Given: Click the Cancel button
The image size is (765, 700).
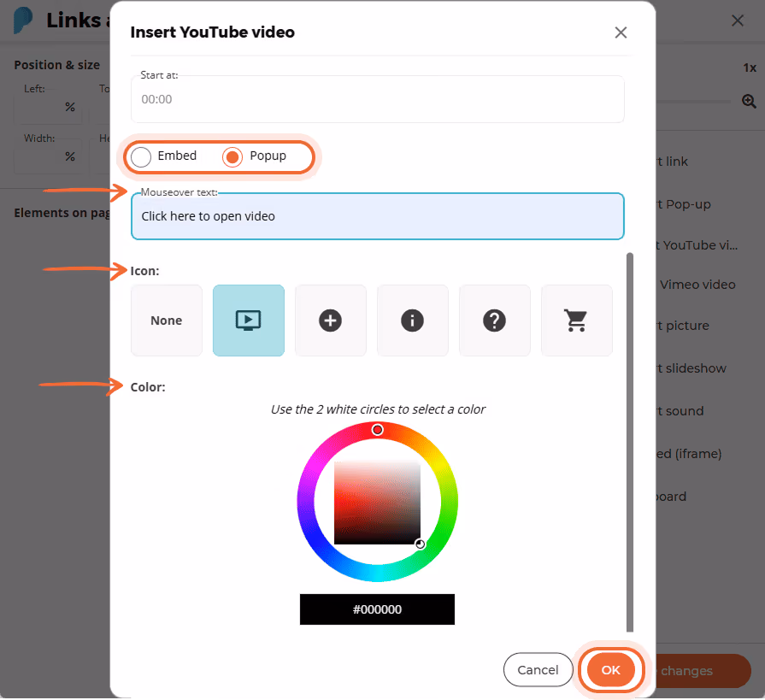Looking at the screenshot, I should 538,670.
